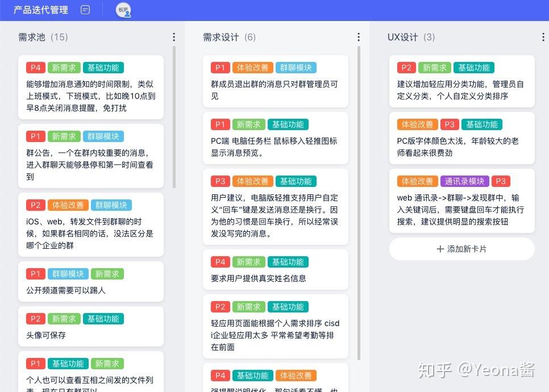Click the 需求设计 column scrollbar
Screen dimensions: 549x392
(x=359, y=203)
